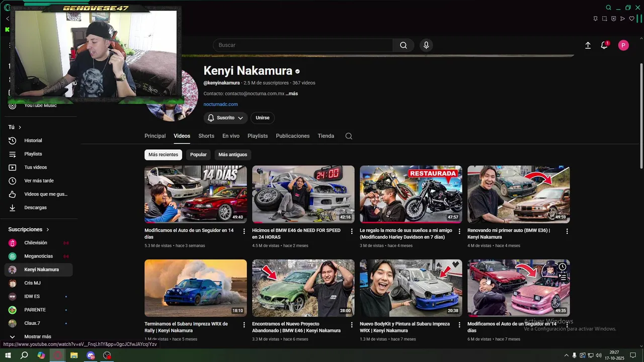Open Ver más tarde sidebar entry
This screenshot has height=362, width=644.
coord(39,181)
